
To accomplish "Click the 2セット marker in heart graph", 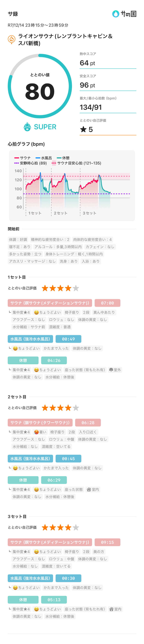I will [60, 213].
